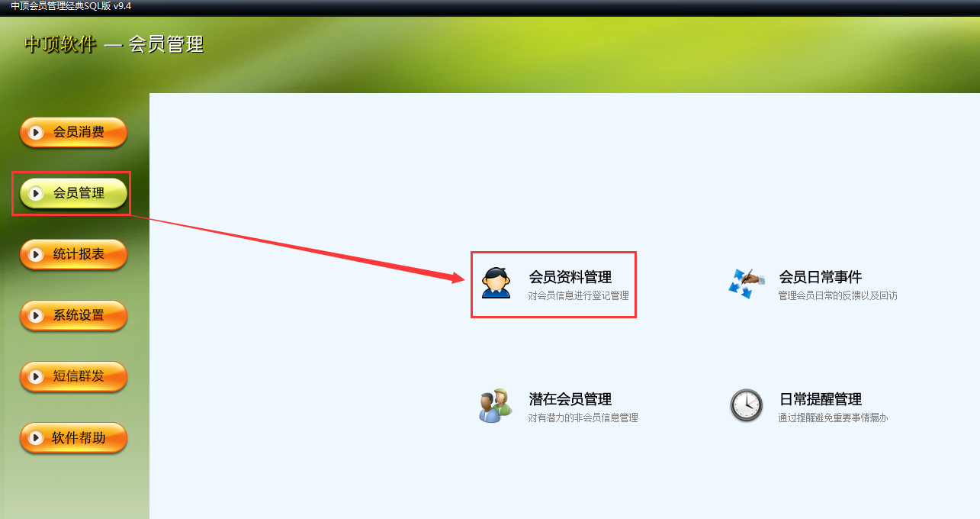This screenshot has height=519, width=980.
Task: Open the 会员消费 sidebar button
Action: tap(73, 132)
